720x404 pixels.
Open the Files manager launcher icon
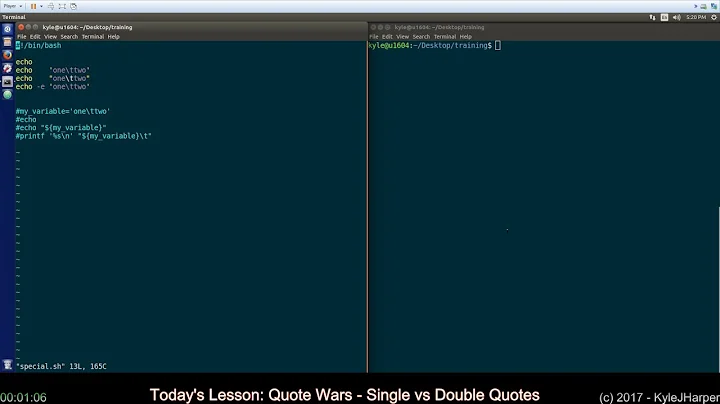(7, 42)
